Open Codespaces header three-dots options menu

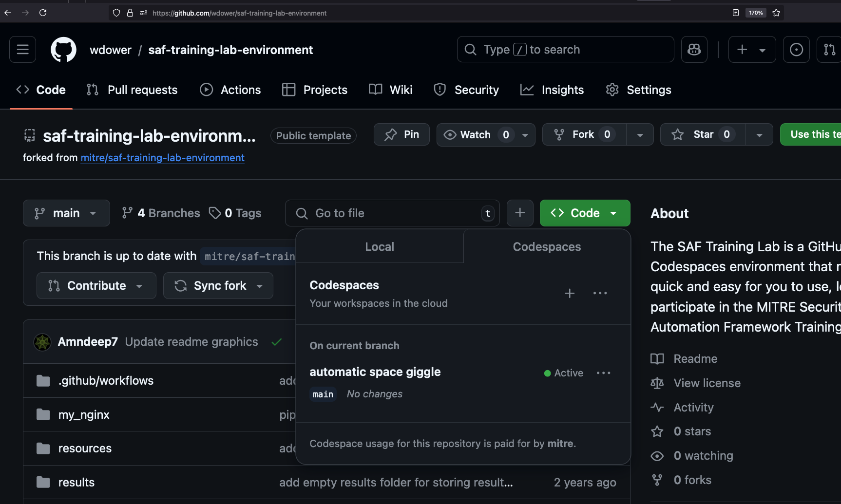[600, 293]
